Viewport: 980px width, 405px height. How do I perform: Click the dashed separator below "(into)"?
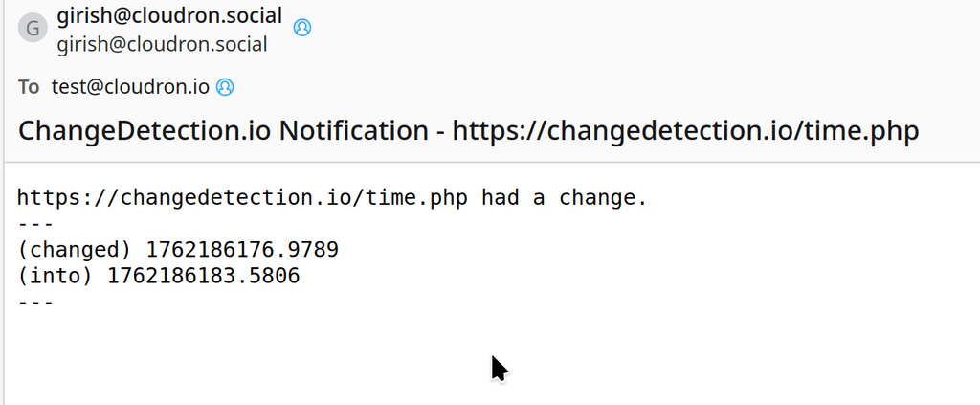pos(35,302)
